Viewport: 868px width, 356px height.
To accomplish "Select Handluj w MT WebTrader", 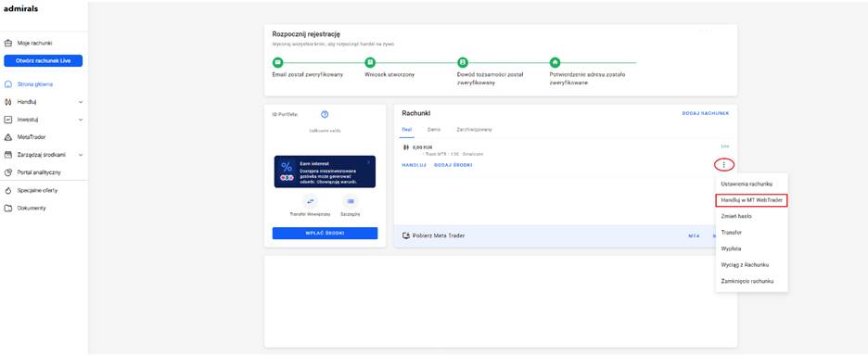I will (751, 200).
